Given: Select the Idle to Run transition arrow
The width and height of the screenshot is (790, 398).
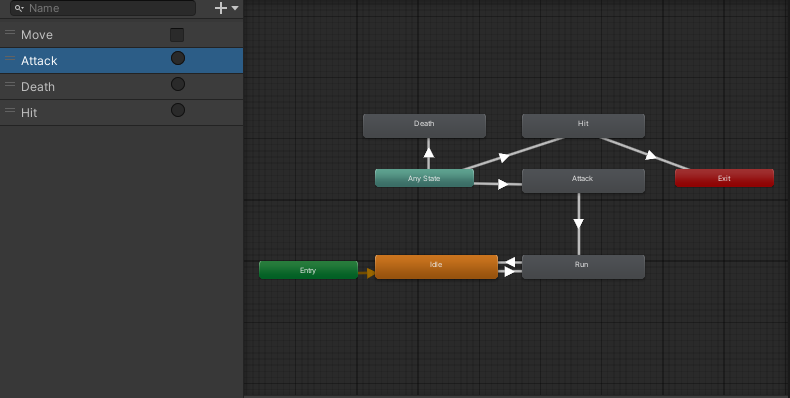Looking at the screenshot, I should pyautogui.click(x=509, y=272).
